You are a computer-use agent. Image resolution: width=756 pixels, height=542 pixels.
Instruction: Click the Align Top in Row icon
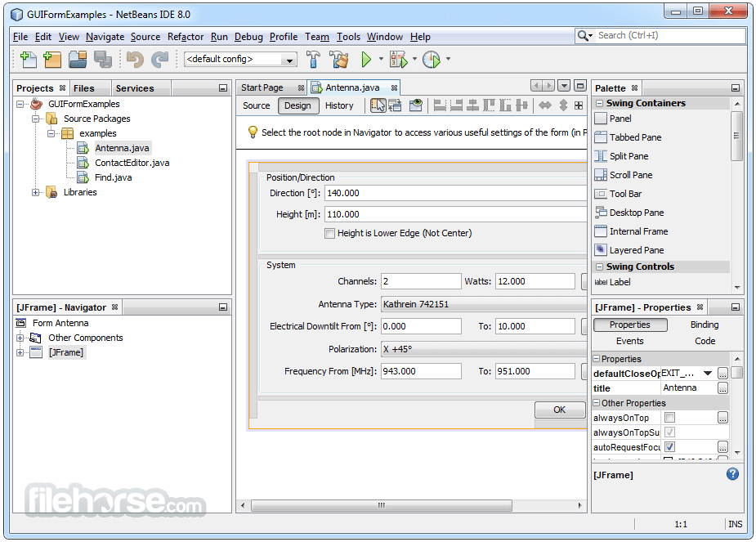[489, 105]
